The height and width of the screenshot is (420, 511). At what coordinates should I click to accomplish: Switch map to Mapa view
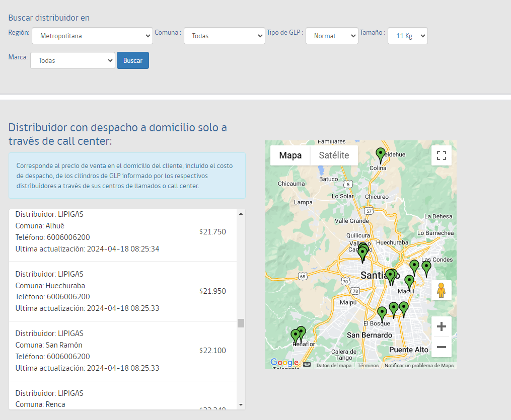click(x=290, y=155)
